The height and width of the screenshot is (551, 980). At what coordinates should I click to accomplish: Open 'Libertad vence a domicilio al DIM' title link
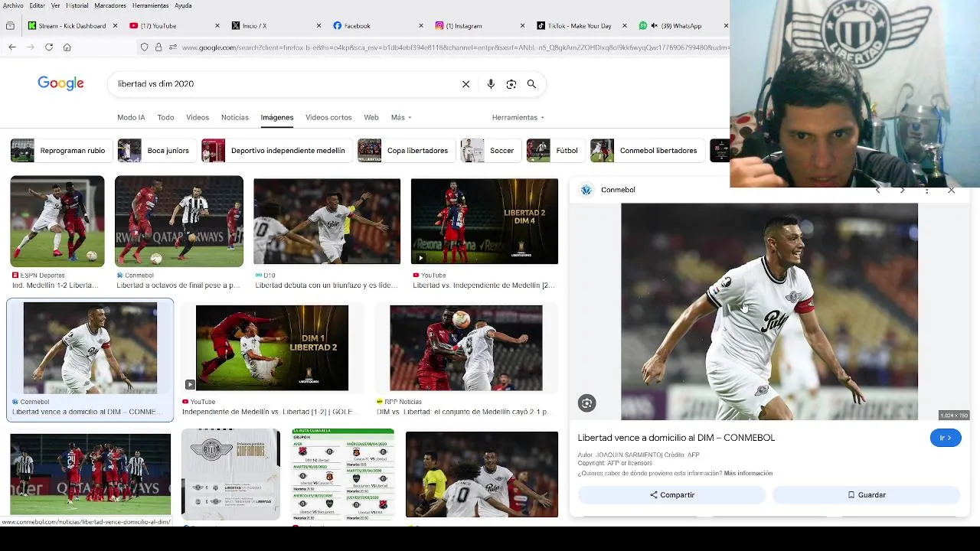pos(676,438)
